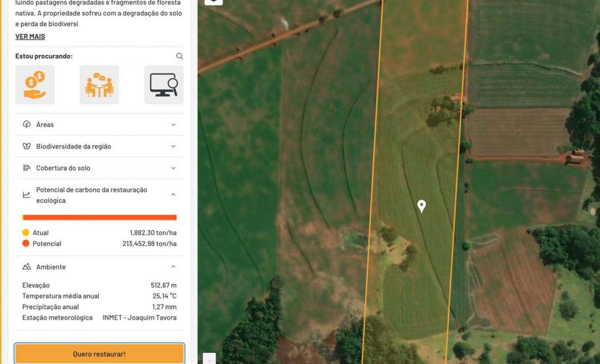The width and height of the screenshot is (600, 364).
Task: Select the people-at-table meeting icon
Action: coord(99,85)
